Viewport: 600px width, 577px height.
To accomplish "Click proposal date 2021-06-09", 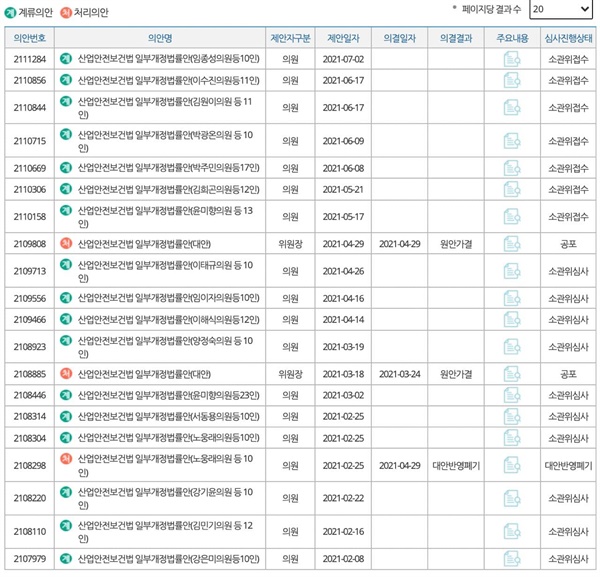I will pyautogui.click(x=343, y=141).
